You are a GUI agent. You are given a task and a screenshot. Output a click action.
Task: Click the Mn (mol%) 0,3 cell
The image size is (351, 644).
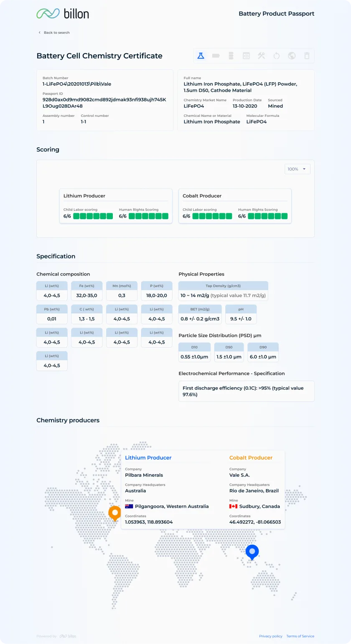[x=122, y=291]
